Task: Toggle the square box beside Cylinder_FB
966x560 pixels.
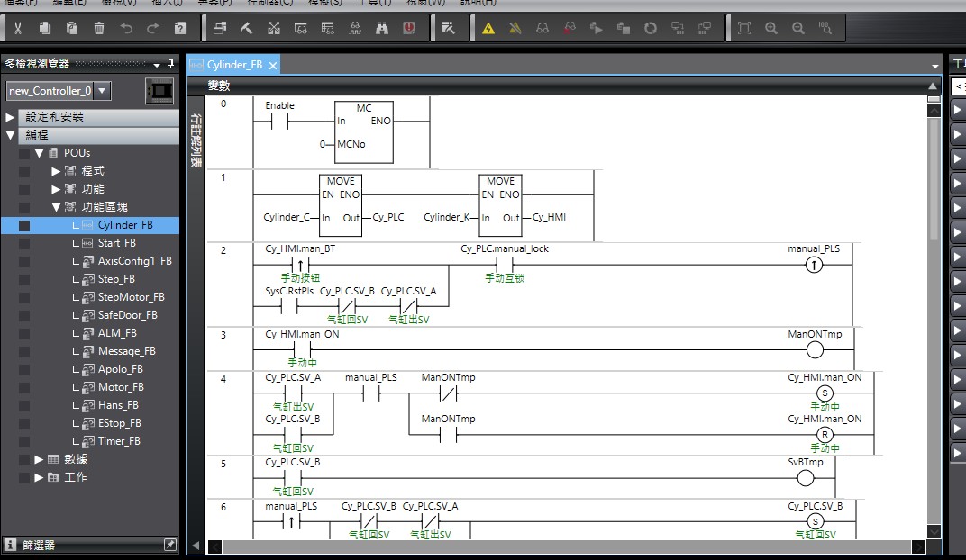Action: click(x=24, y=225)
